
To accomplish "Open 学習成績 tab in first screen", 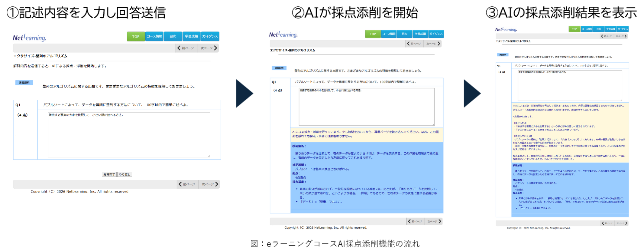I will point(192,36).
